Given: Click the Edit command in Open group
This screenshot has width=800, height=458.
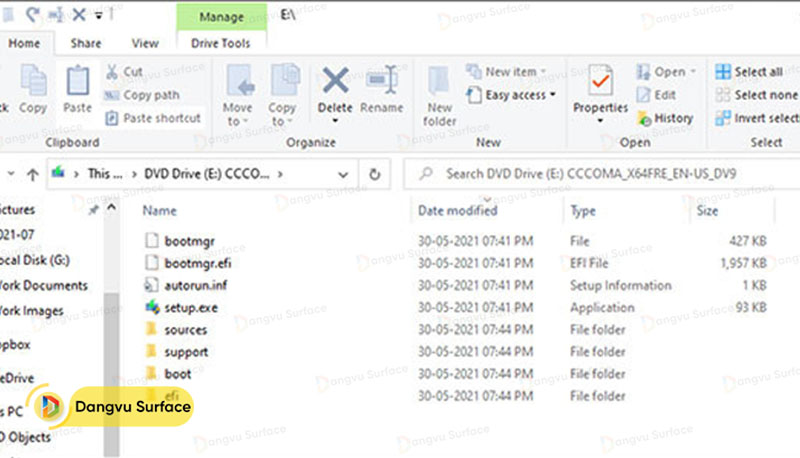Looking at the screenshot, I should [657, 95].
